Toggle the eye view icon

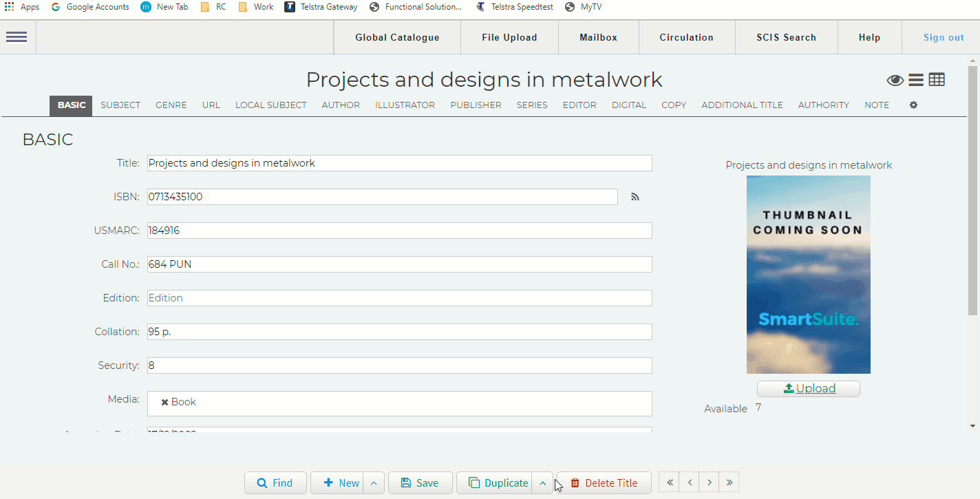895,81
